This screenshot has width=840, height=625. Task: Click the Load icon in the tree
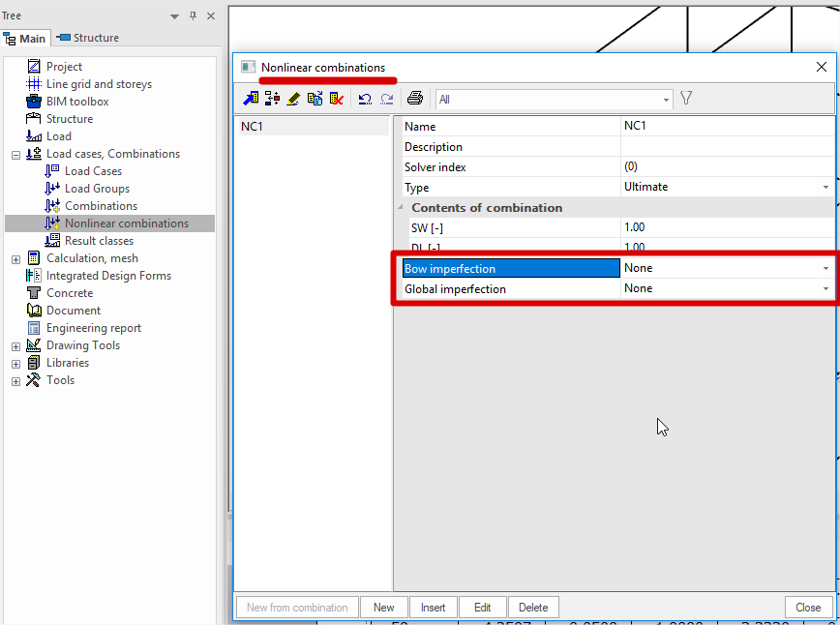34,136
